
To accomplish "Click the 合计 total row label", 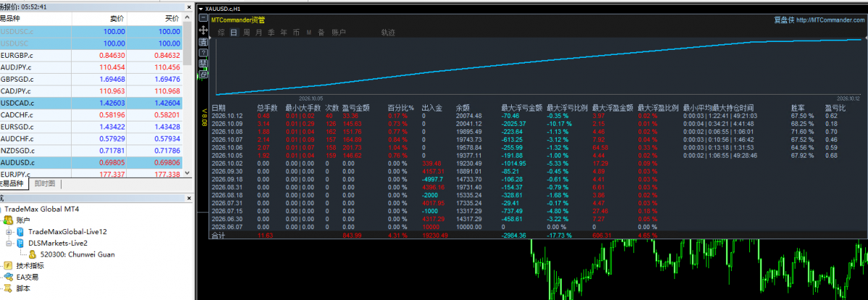I will tap(218, 236).
